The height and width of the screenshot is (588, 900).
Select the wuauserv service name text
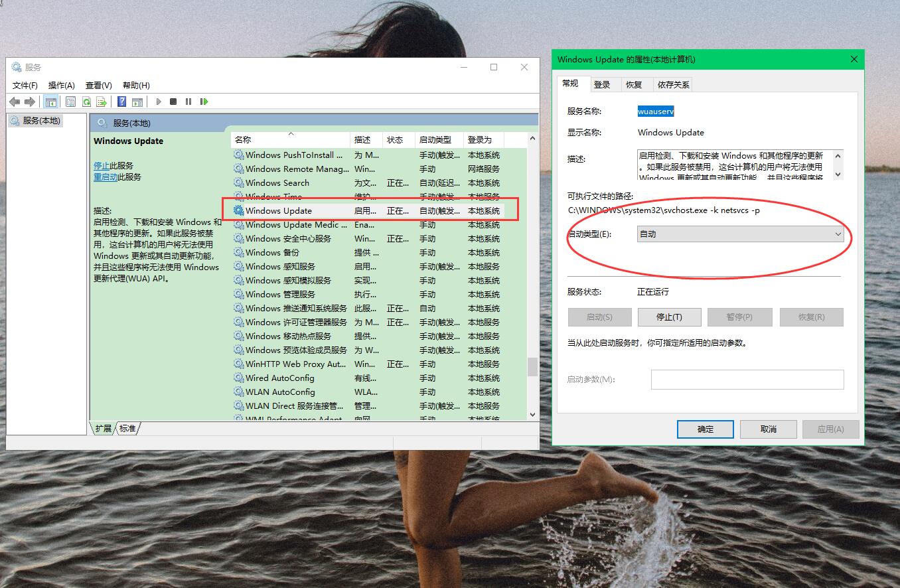656,111
